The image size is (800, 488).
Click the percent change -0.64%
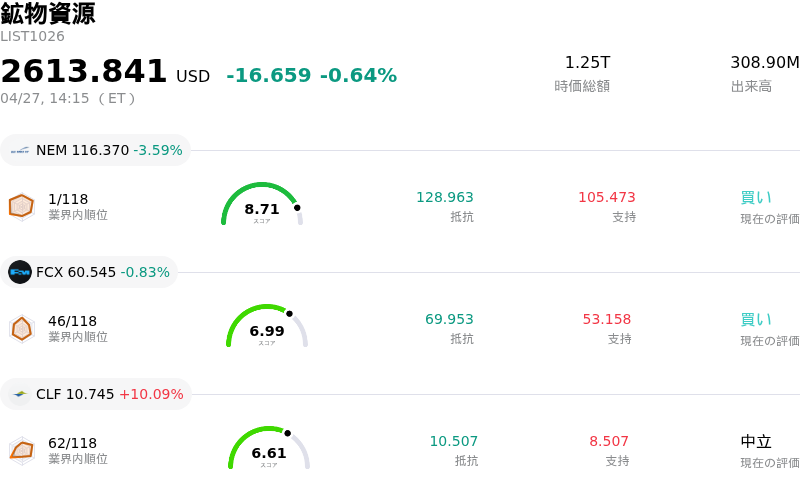pyautogui.click(x=358, y=76)
